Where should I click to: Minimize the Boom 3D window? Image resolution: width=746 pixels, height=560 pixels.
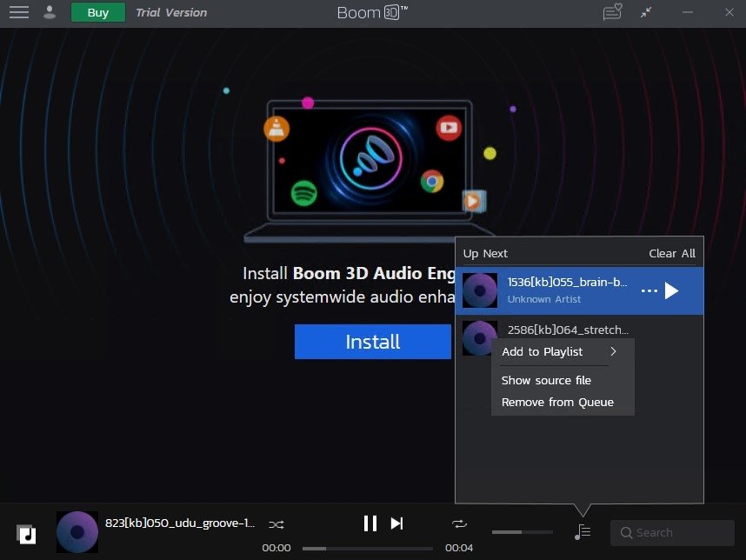click(x=688, y=12)
